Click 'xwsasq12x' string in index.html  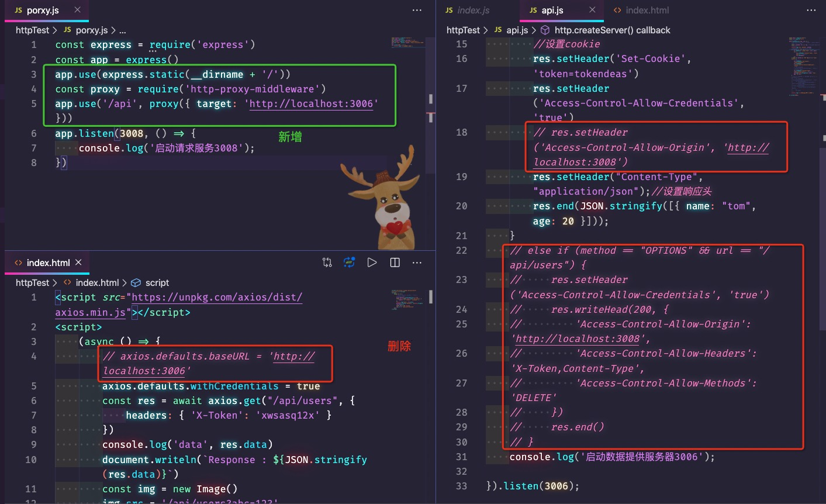tap(288, 416)
